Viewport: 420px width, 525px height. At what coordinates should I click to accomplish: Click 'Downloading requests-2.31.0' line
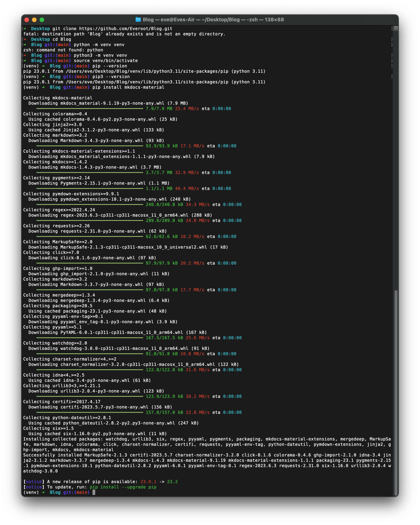[x=98, y=231]
